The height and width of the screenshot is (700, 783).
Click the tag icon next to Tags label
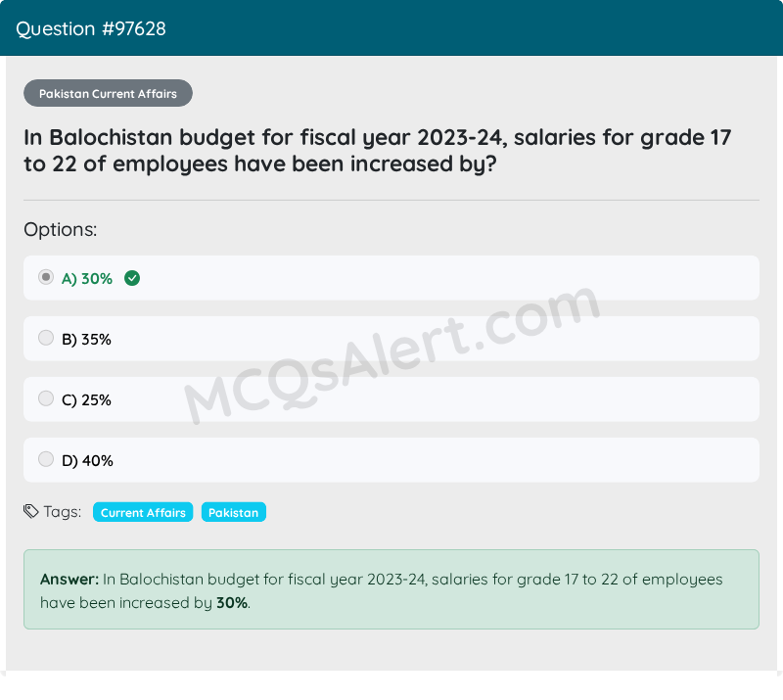click(x=29, y=511)
